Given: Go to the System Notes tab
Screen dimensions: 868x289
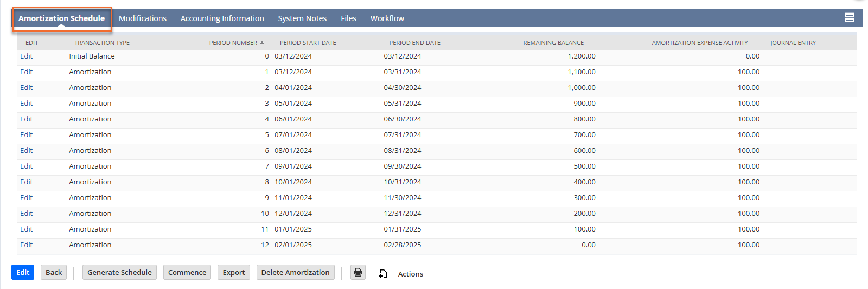Looking at the screenshot, I should tap(302, 18).
